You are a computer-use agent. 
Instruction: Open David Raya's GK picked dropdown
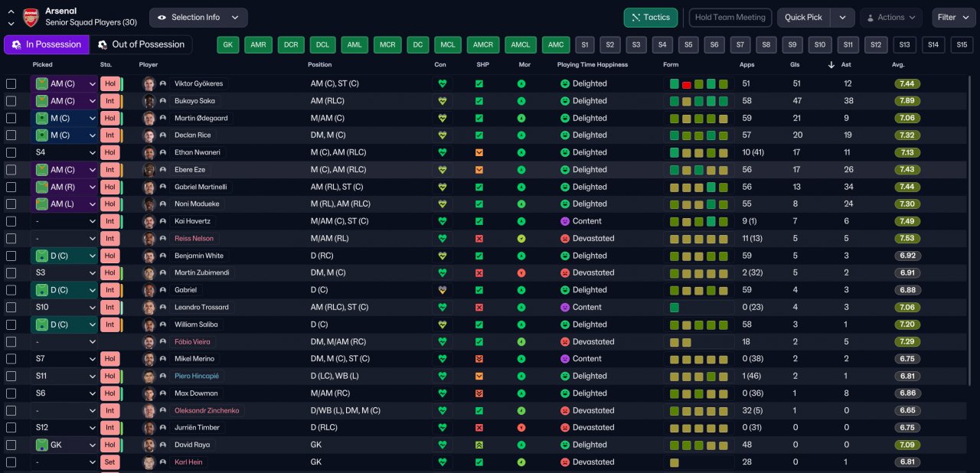pyautogui.click(x=64, y=445)
